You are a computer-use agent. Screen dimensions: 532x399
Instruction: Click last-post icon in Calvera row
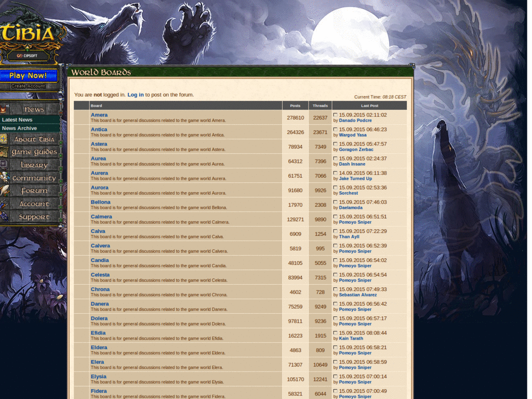(x=336, y=246)
